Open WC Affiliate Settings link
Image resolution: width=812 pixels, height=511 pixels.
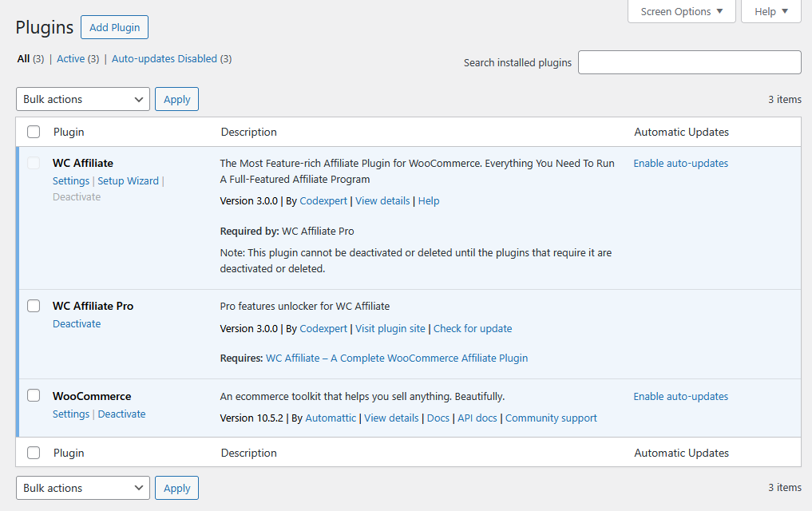(x=71, y=181)
